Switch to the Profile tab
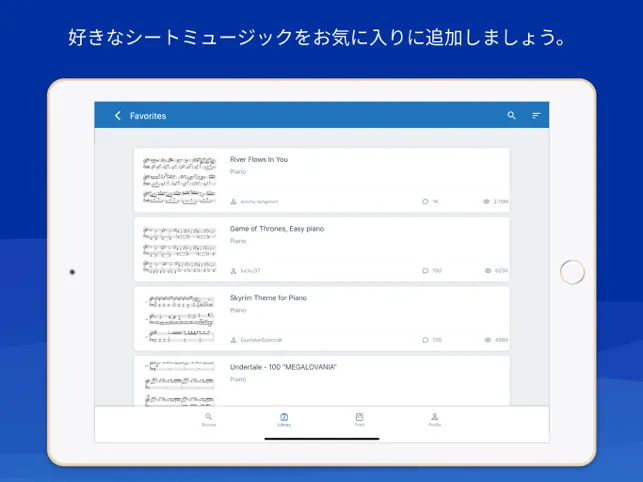The image size is (643, 482). point(434,420)
